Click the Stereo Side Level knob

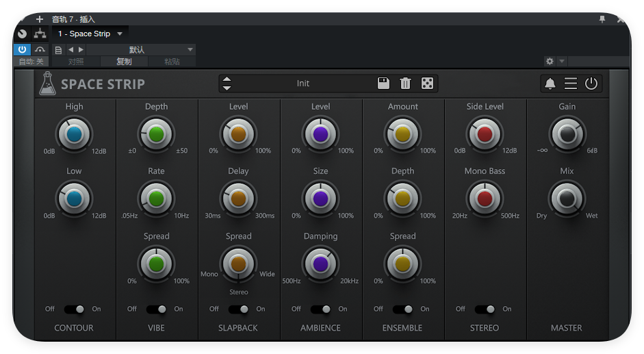coord(485,134)
